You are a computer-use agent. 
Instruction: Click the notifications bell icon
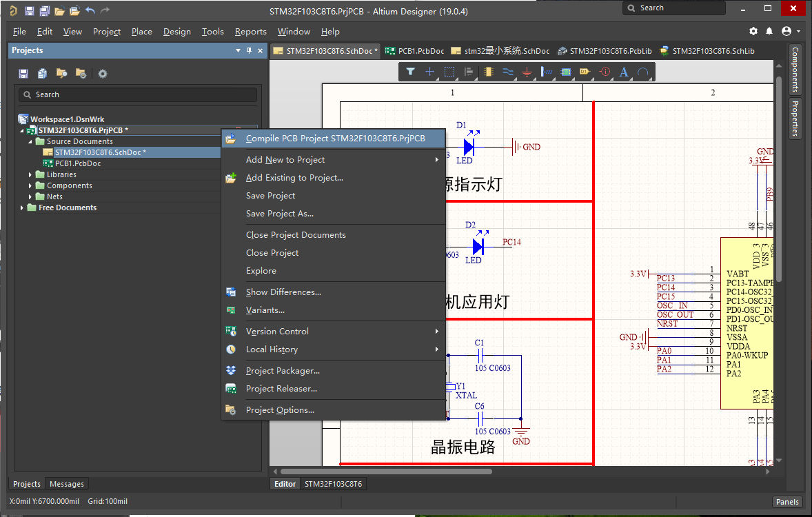tap(769, 31)
